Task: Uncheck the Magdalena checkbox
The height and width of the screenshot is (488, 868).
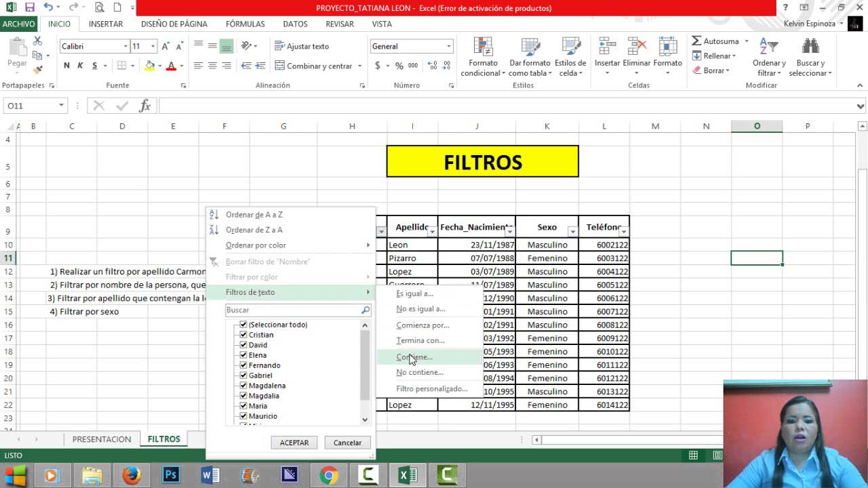Action: click(243, 386)
